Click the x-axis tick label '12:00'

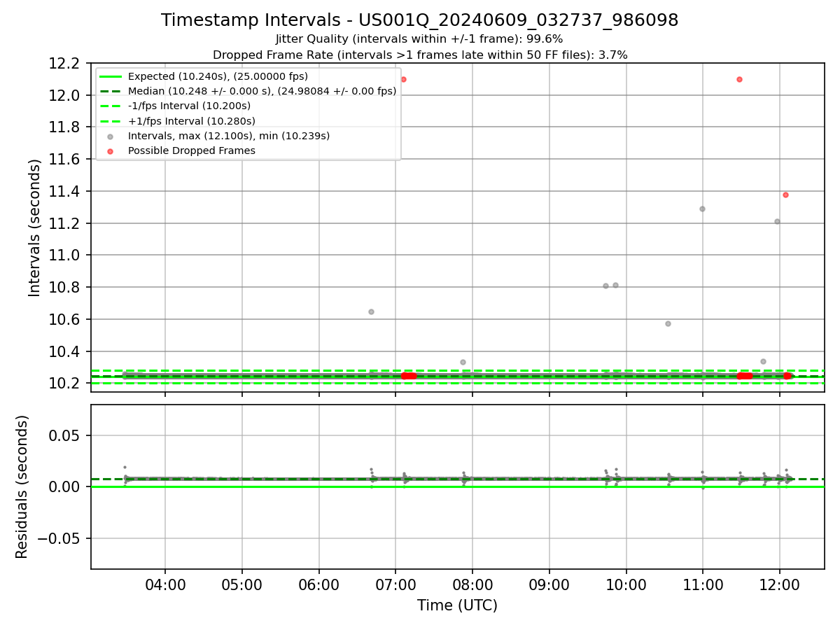click(x=779, y=584)
